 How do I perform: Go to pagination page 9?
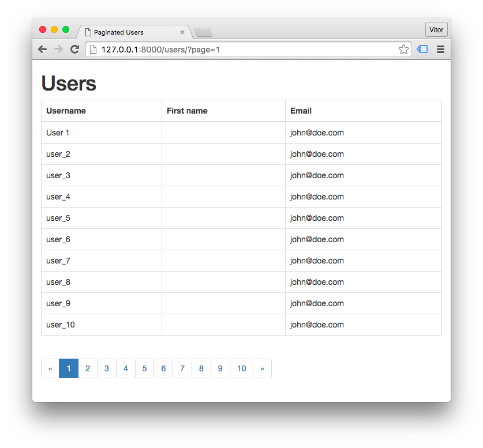220,368
